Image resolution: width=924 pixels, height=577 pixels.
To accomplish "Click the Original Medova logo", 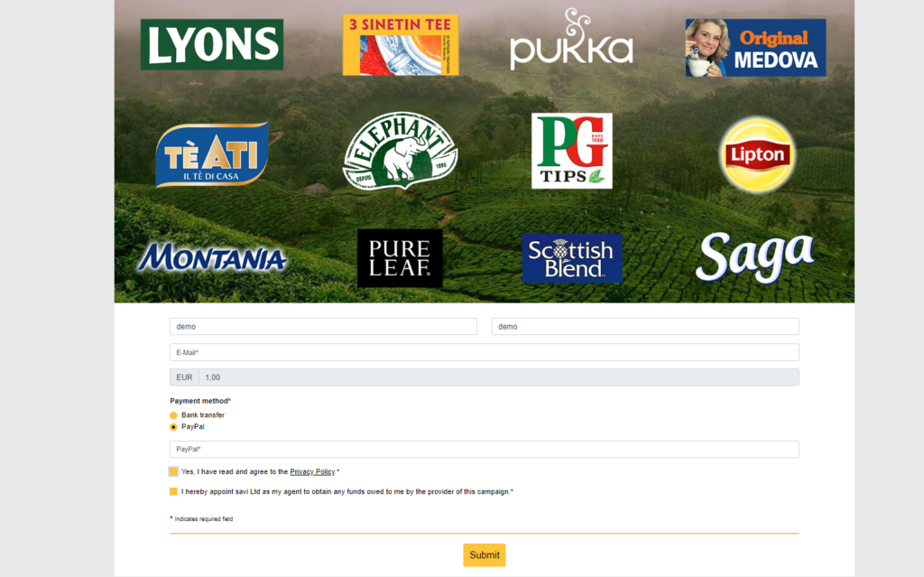I will pyautogui.click(x=755, y=48).
